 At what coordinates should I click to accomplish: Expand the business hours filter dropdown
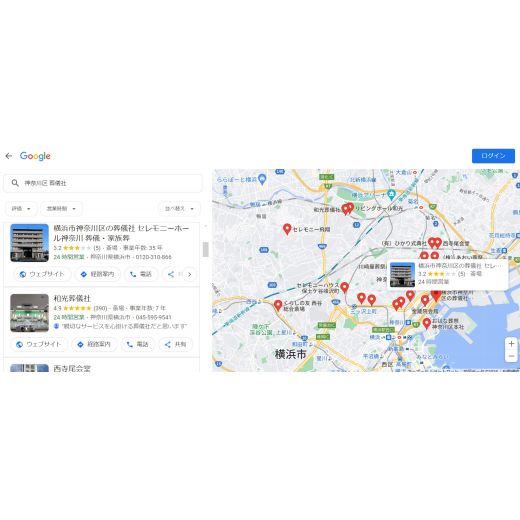coord(61,209)
